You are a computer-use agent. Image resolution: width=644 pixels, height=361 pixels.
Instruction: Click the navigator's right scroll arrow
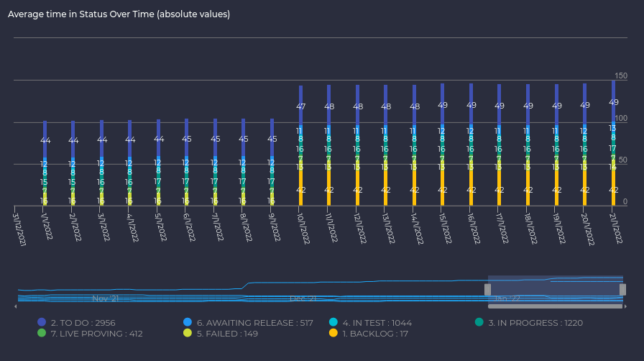(x=625, y=306)
